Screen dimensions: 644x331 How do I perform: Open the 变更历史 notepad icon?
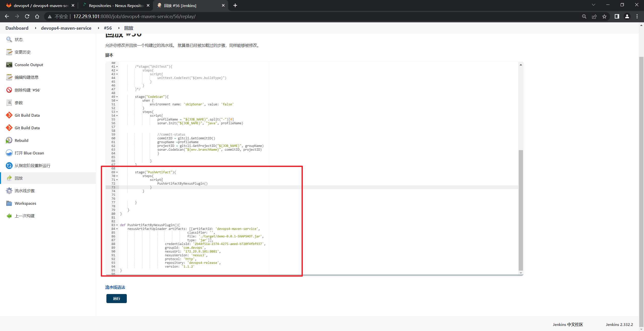[9, 52]
